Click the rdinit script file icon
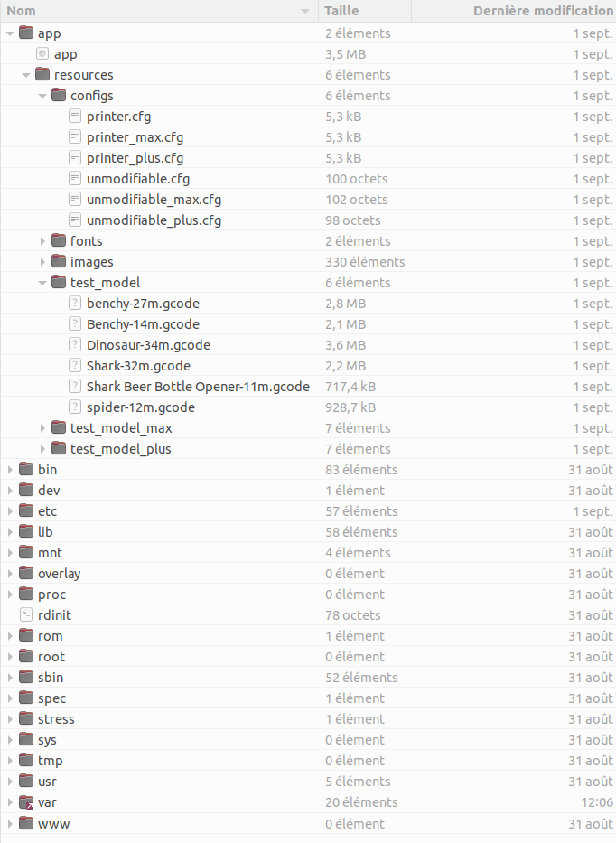Image resolution: width=616 pixels, height=843 pixels. (26, 614)
